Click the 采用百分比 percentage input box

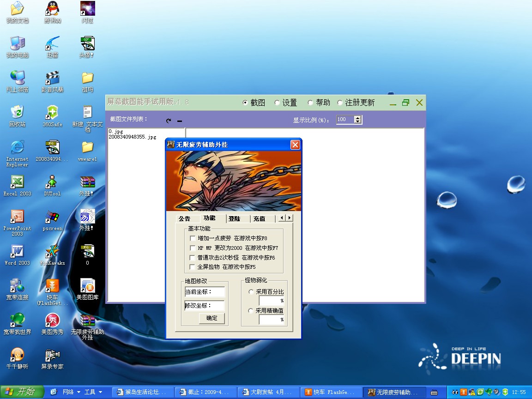pyautogui.click(x=272, y=301)
